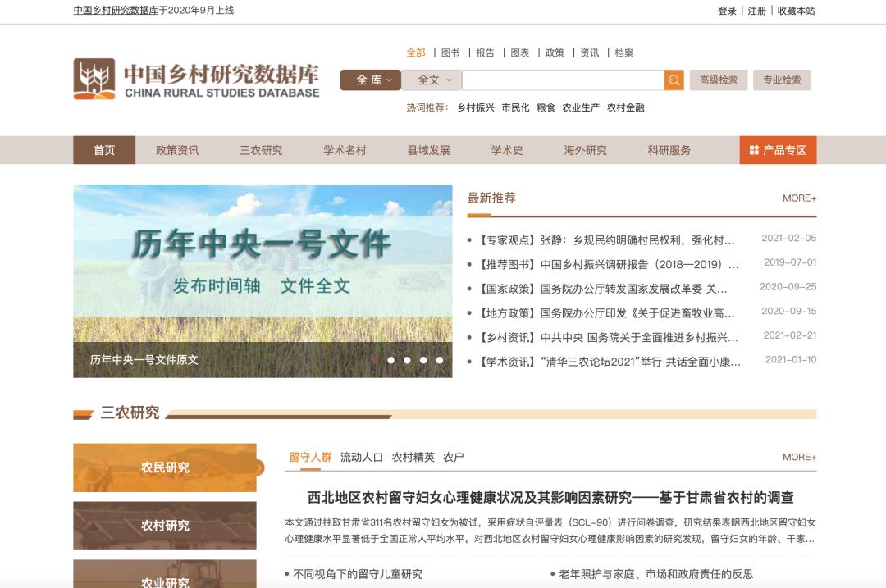Screen dimensions: 886x588
Task: Click hot keyword 农村金融
Action: click(x=625, y=107)
